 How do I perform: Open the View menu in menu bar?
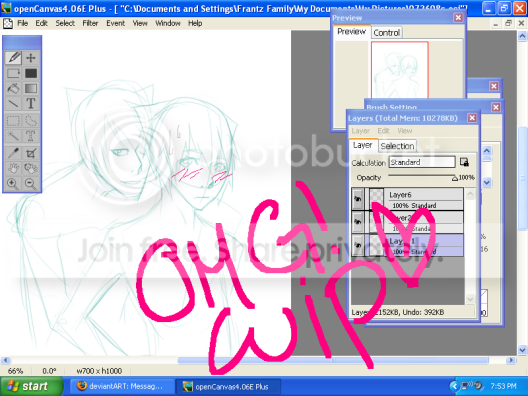[140, 23]
